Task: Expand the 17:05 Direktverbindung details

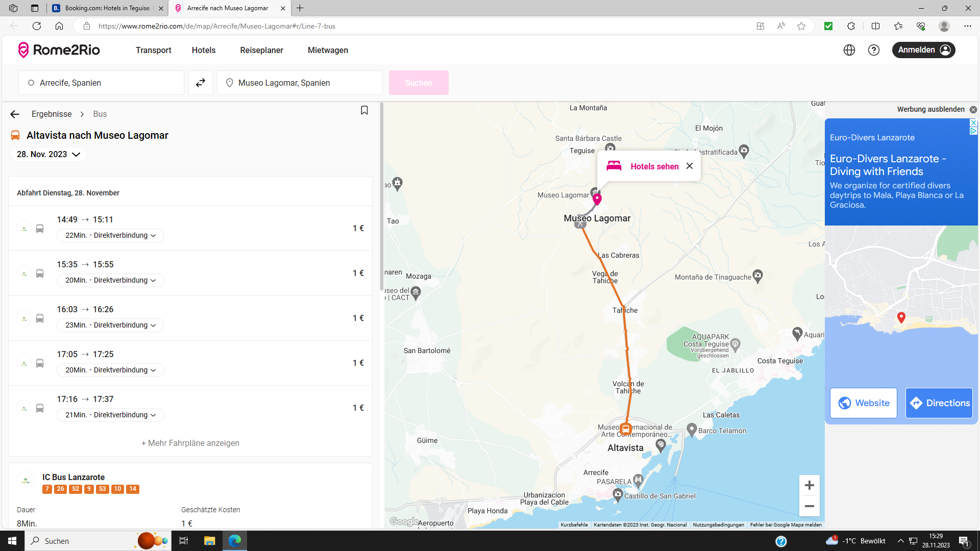Action: tap(111, 370)
